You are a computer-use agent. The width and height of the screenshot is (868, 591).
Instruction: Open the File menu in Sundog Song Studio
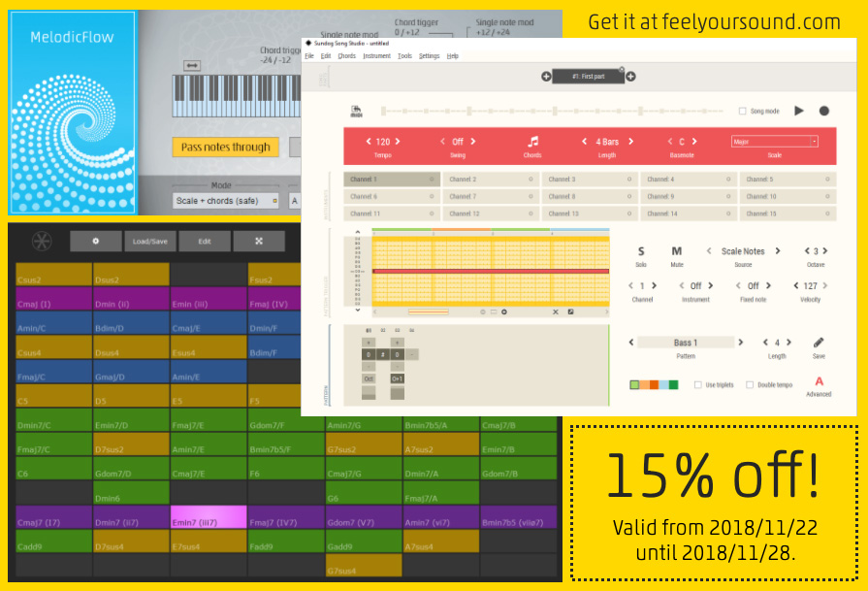309,56
